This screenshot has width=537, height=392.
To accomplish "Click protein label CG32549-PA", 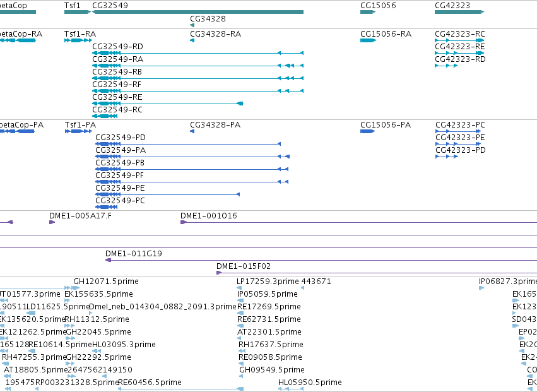I will tap(121, 150).
